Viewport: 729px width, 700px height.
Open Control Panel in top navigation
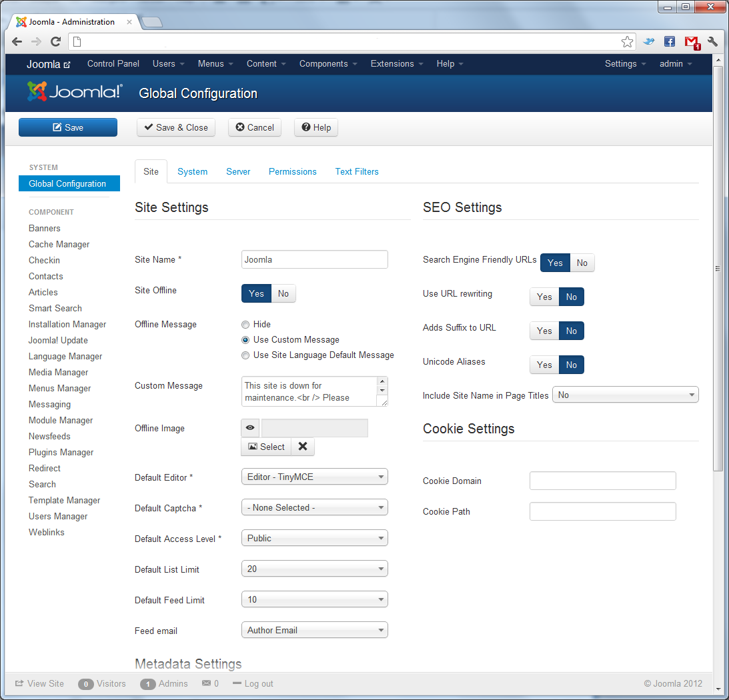(113, 64)
